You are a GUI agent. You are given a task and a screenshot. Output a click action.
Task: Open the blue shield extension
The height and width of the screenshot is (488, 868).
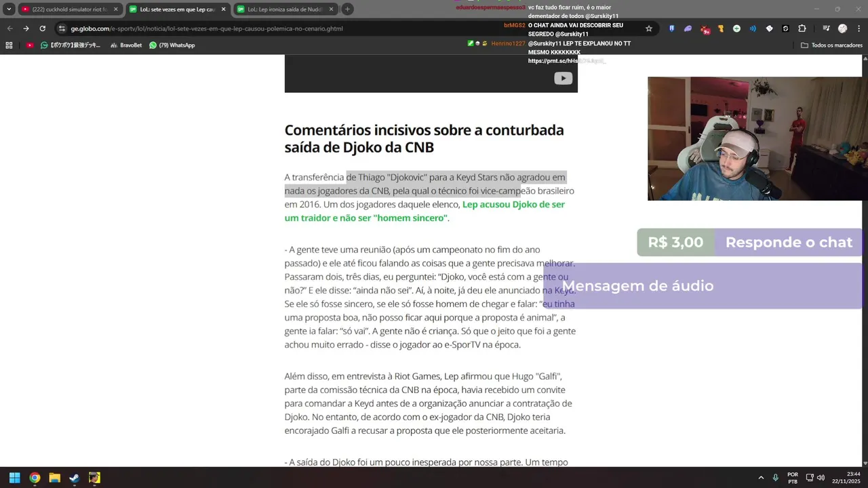(671, 28)
